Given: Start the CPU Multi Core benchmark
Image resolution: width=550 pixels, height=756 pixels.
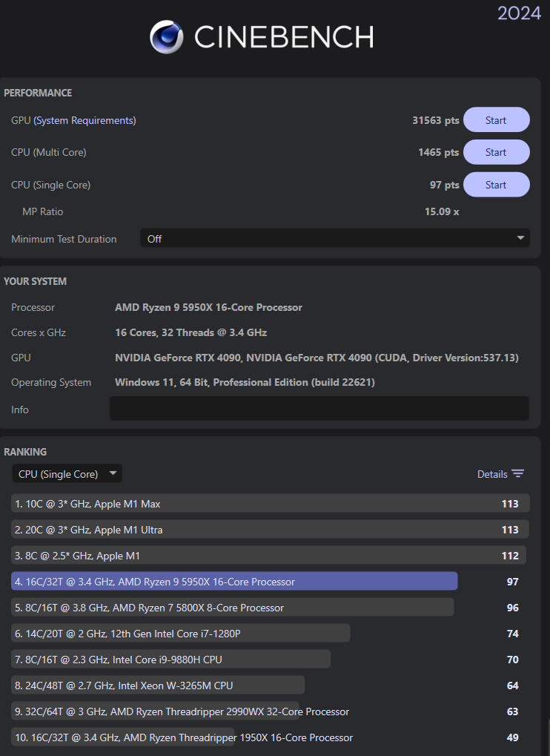Looking at the screenshot, I should [496, 152].
